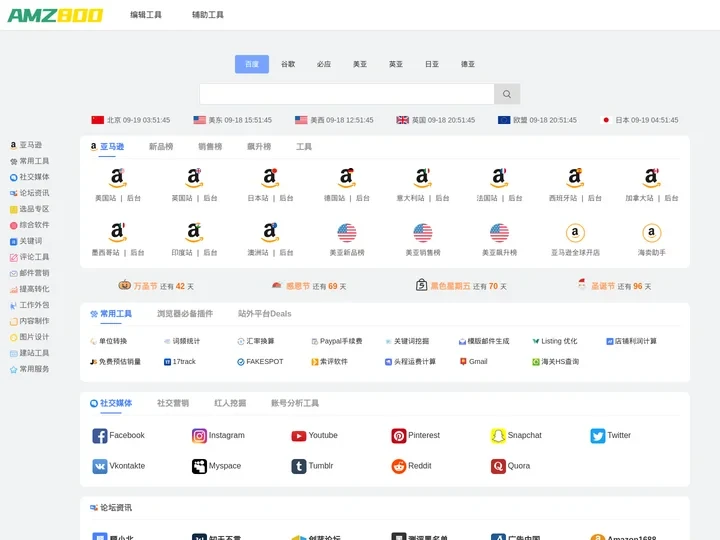Viewport: 720px width, 540px height.
Task: Switch to the 销售榜 tab
Action: pos(210,146)
